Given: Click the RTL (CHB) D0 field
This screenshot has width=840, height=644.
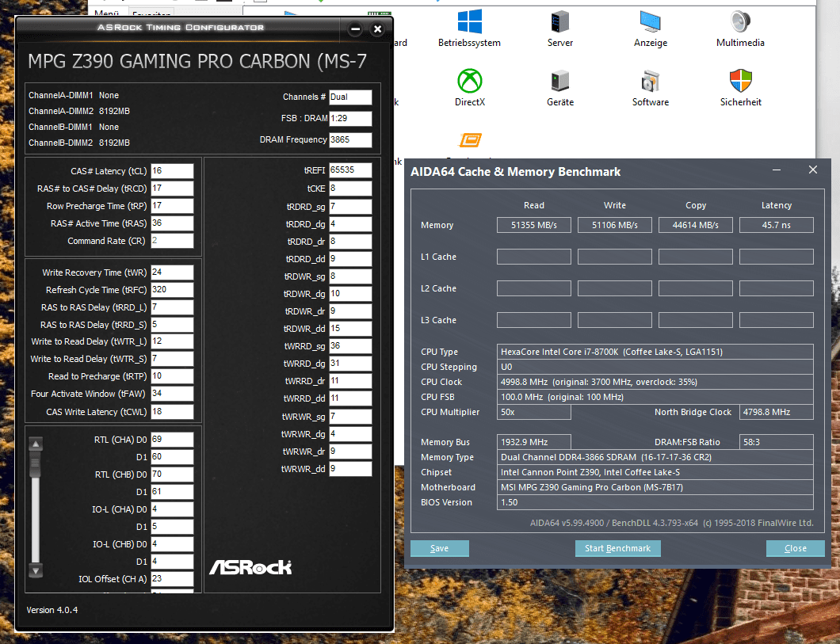Looking at the screenshot, I should 172,474.
